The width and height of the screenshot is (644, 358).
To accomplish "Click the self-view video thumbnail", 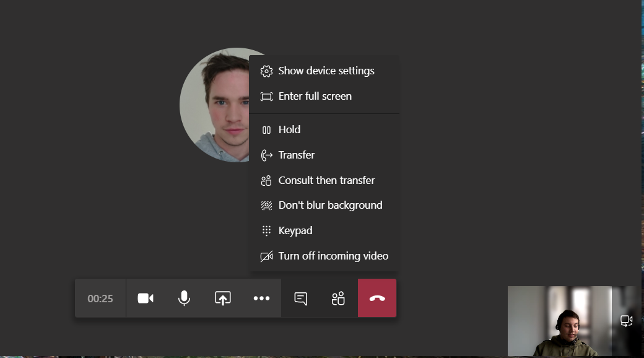I will click(559, 321).
